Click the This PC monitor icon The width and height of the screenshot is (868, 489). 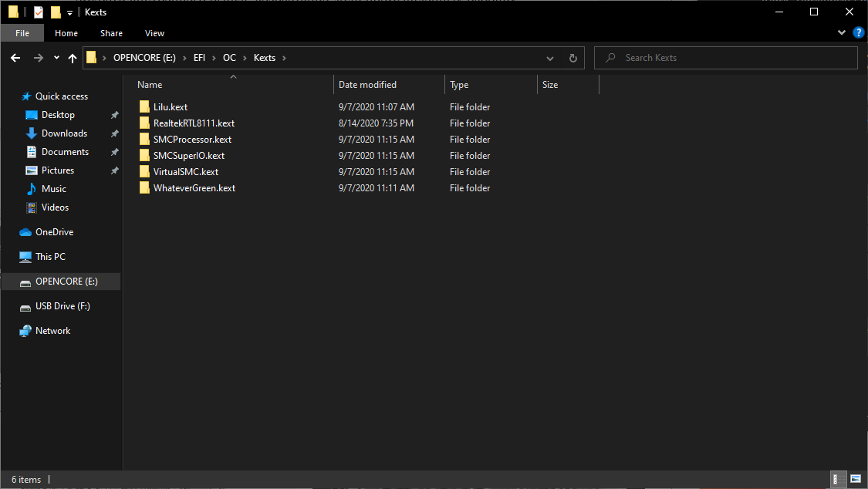[x=25, y=257]
